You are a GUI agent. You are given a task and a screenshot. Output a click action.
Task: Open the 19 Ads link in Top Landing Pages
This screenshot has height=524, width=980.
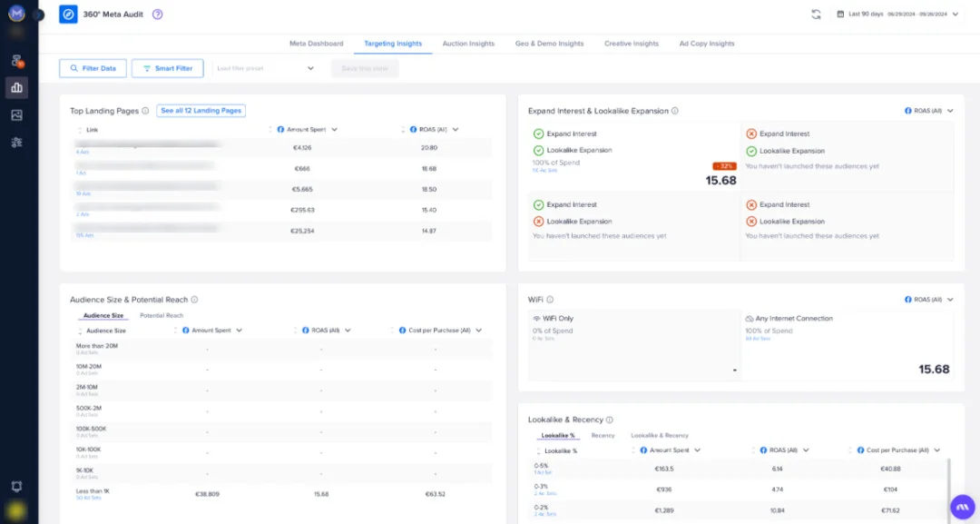click(83, 193)
